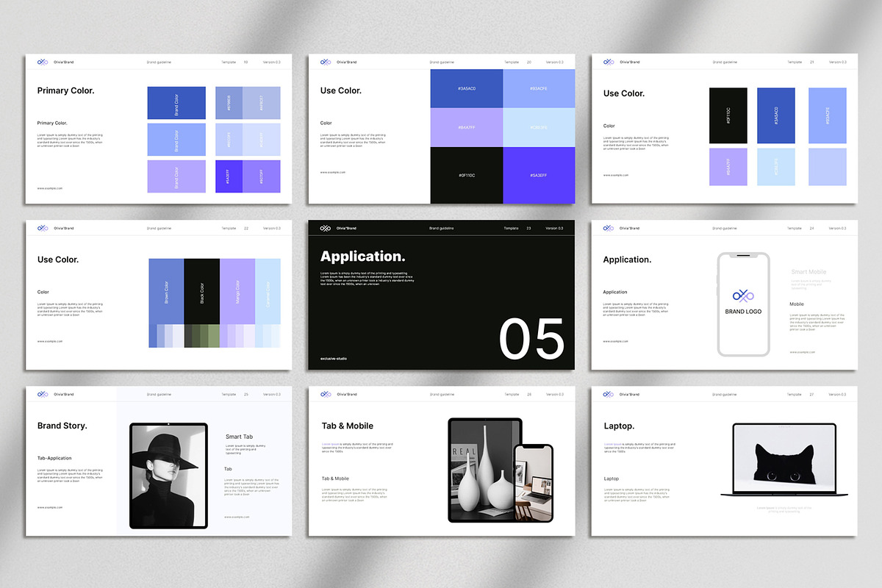Select the #5A3EFF violet swatch on slide 20
This screenshot has height=588, width=882.
[539, 176]
